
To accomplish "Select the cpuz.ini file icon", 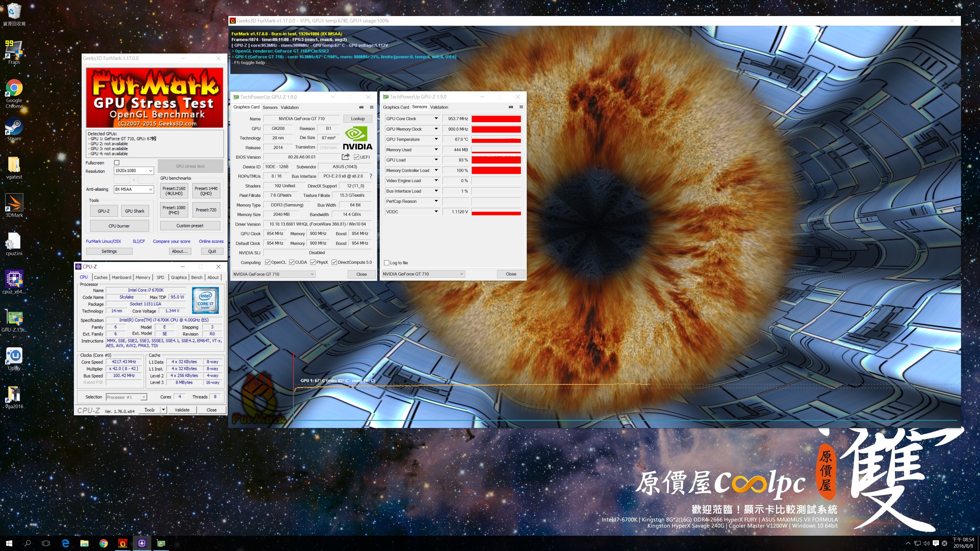I will 14,244.
